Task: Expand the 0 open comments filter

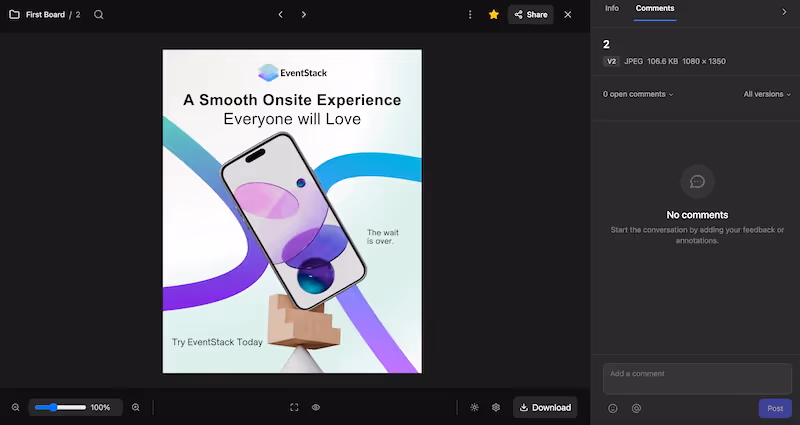Action: [x=638, y=94]
